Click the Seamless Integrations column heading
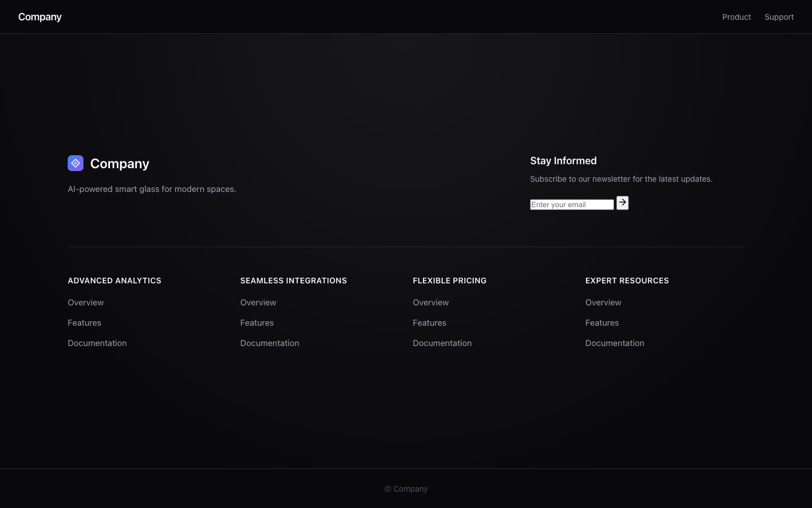Viewport: 812px width, 508px height. 294,281
